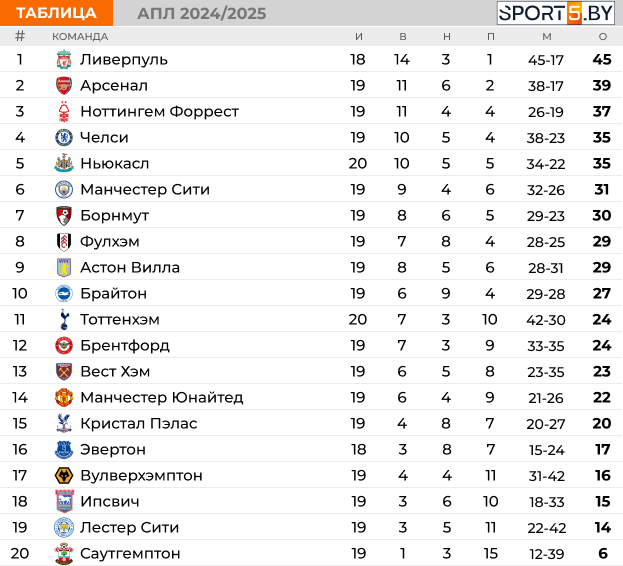Select the АПЛ 2024/2025 heading
The image size is (623, 566).
tap(202, 14)
